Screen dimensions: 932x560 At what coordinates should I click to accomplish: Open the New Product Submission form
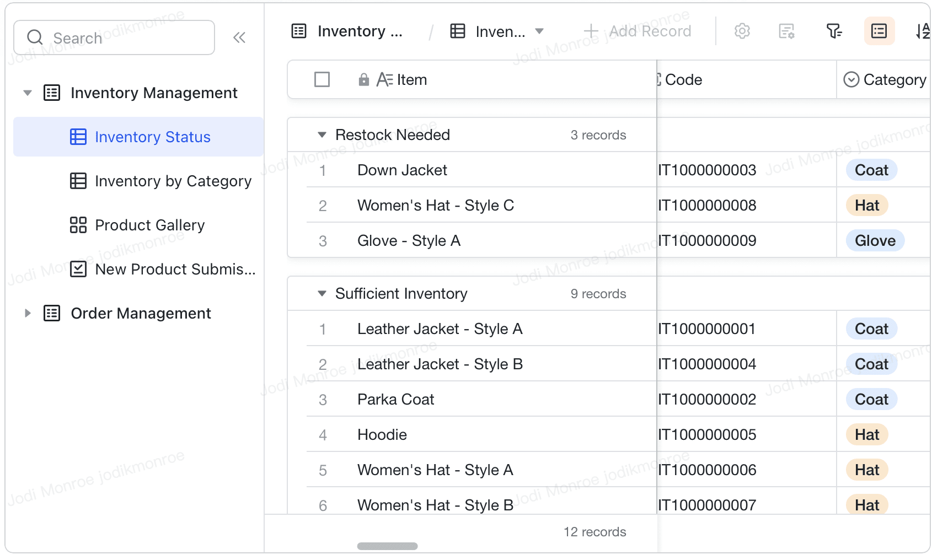pyautogui.click(x=139, y=269)
